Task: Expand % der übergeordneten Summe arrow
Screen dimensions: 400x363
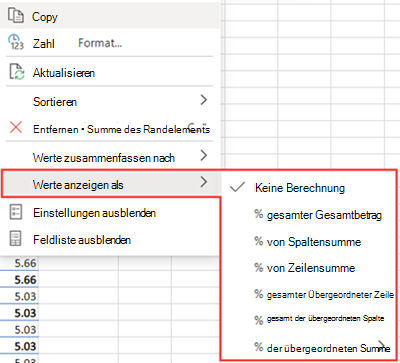Action: coord(383,345)
